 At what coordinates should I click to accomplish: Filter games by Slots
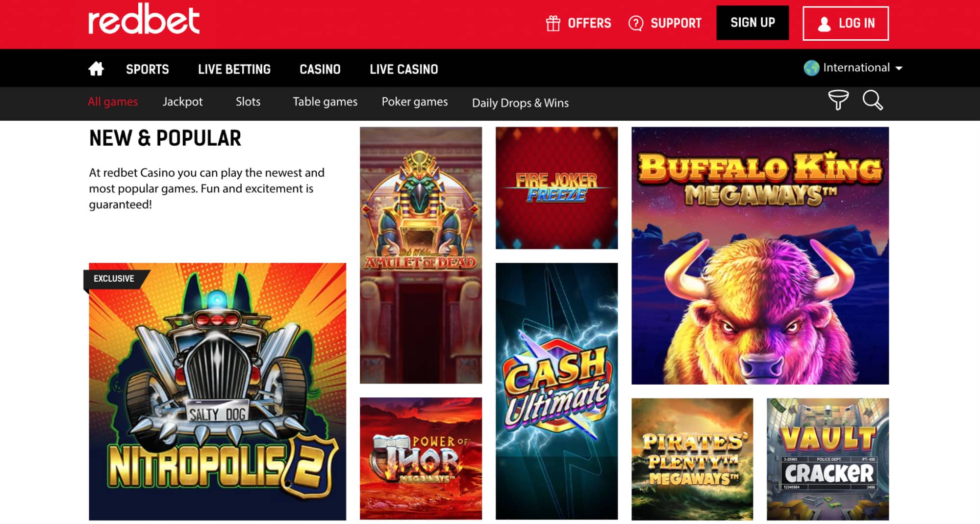click(x=248, y=102)
